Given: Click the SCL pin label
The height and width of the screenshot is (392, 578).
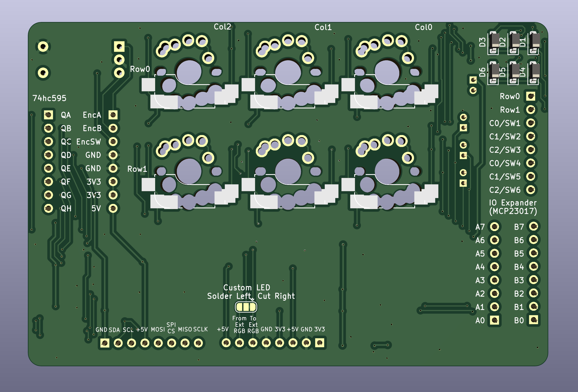Looking at the screenshot, I should tap(128, 330).
